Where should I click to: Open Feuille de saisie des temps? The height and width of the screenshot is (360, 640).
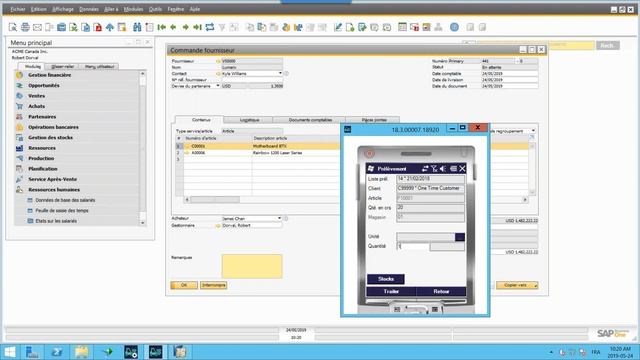tap(62, 211)
